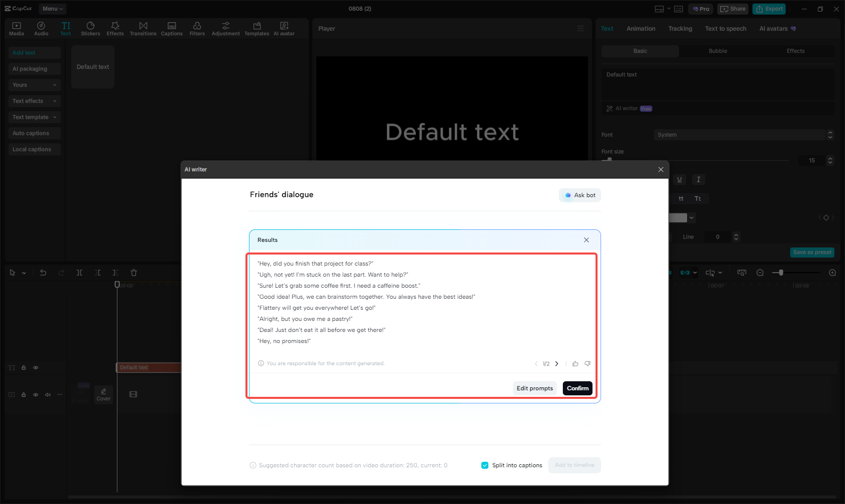Open the Effects panel in the top toolbar

pyautogui.click(x=115, y=29)
